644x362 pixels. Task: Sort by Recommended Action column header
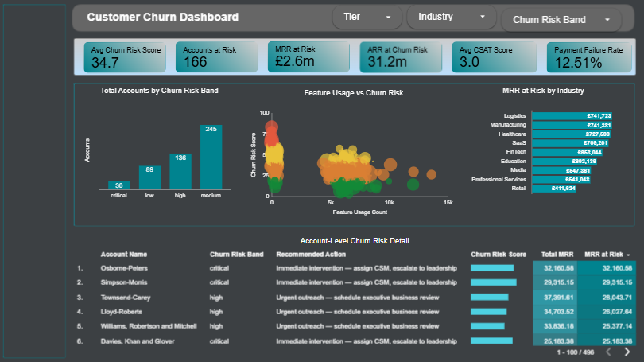pos(311,255)
